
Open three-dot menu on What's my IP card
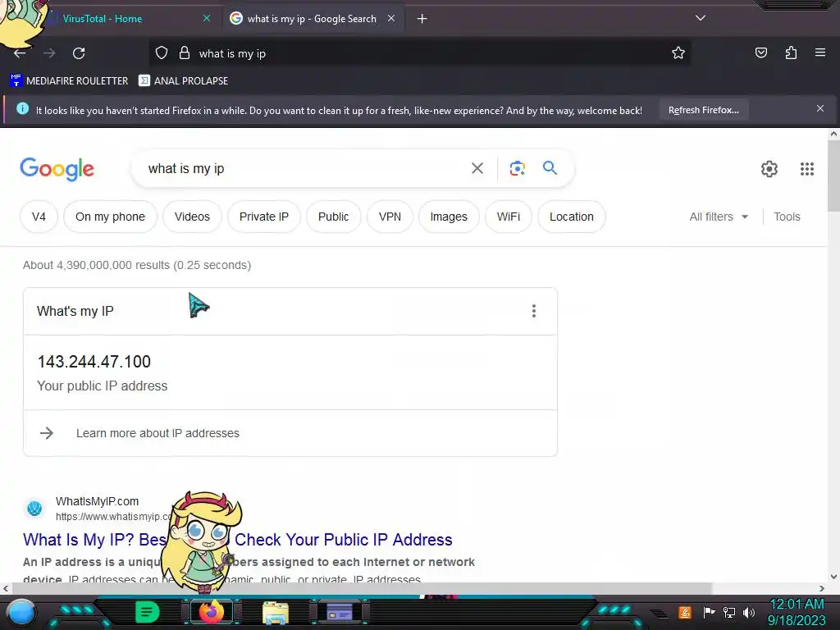(533, 311)
